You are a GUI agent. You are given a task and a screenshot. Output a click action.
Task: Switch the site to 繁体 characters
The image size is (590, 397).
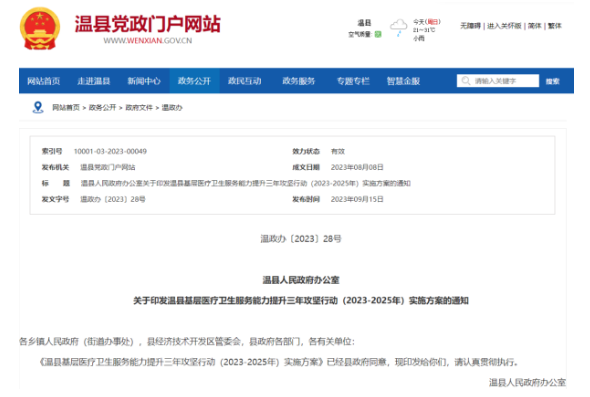click(x=555, y=26)
